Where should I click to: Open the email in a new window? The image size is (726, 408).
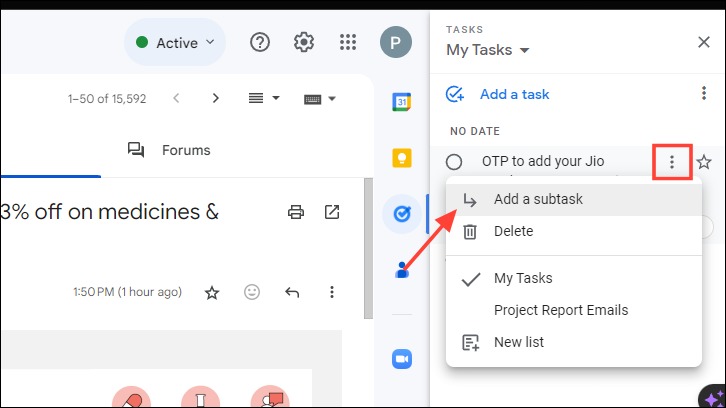click(x=332, y=212)
